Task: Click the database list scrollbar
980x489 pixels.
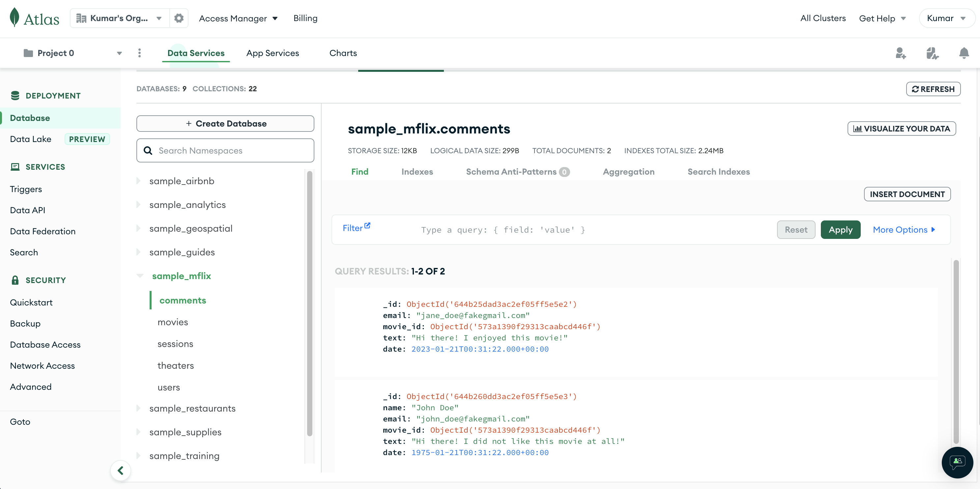Action: click(x=310, y=303)
